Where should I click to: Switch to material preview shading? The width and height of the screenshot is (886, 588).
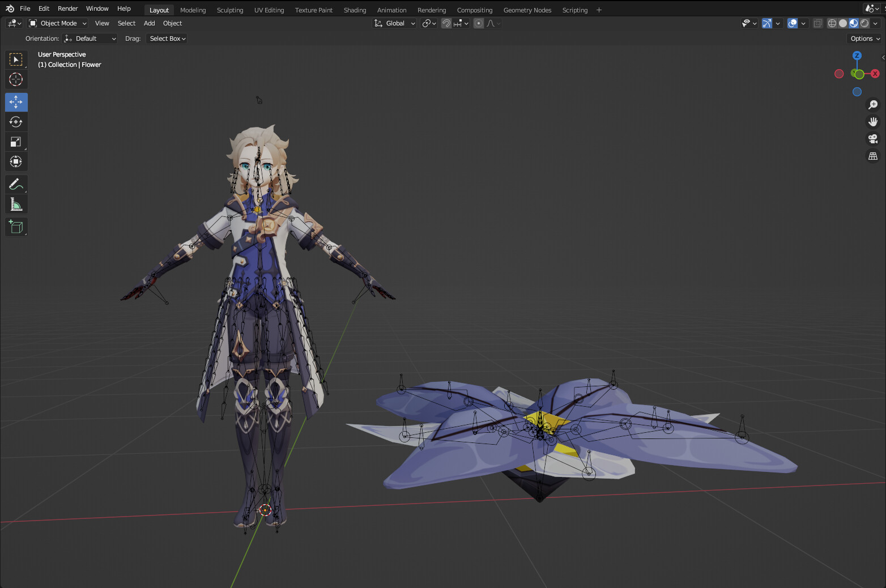(854, 23)
